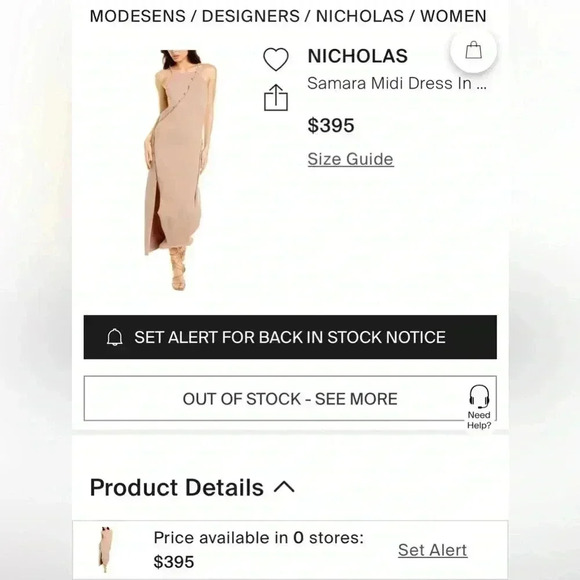The width and height of the screenshot is (580, 580).
Task: Open NICHOLAS breadcrumb link
Action: (x=360, y=16)
